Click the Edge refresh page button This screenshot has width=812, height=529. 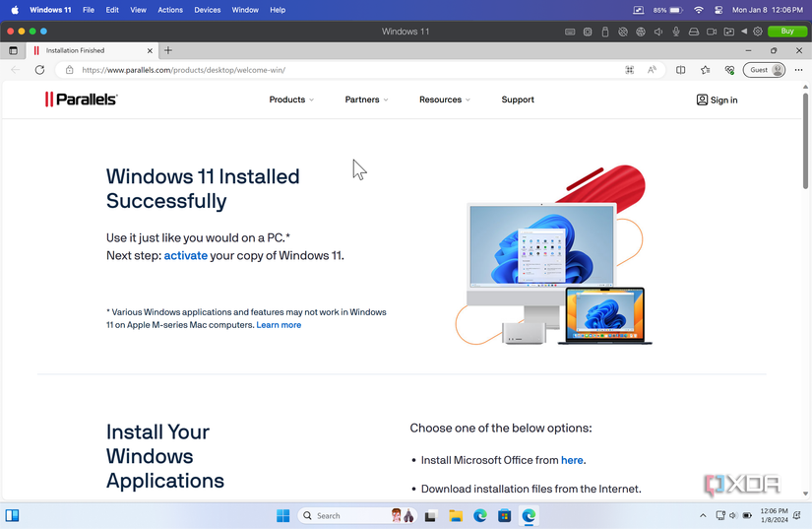pyautogui.click(x=40, y=70)
